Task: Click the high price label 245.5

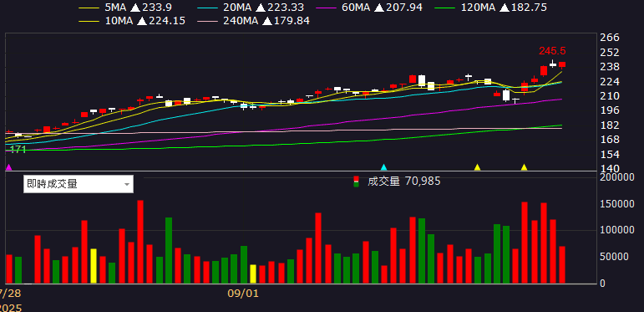Action: coord(552,51)
